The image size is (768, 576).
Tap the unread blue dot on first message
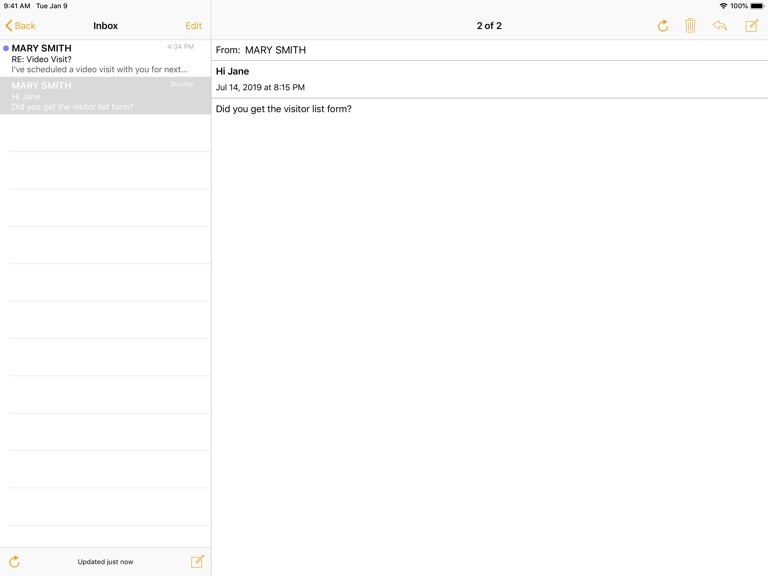pyautogui.click(x=6, y=48)
